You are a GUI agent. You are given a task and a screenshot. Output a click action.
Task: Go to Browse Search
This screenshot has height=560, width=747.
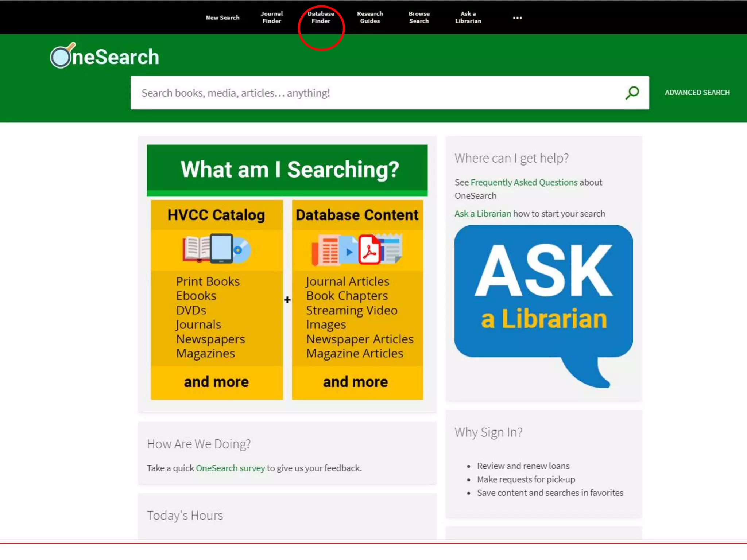click(x=419, y=17)
